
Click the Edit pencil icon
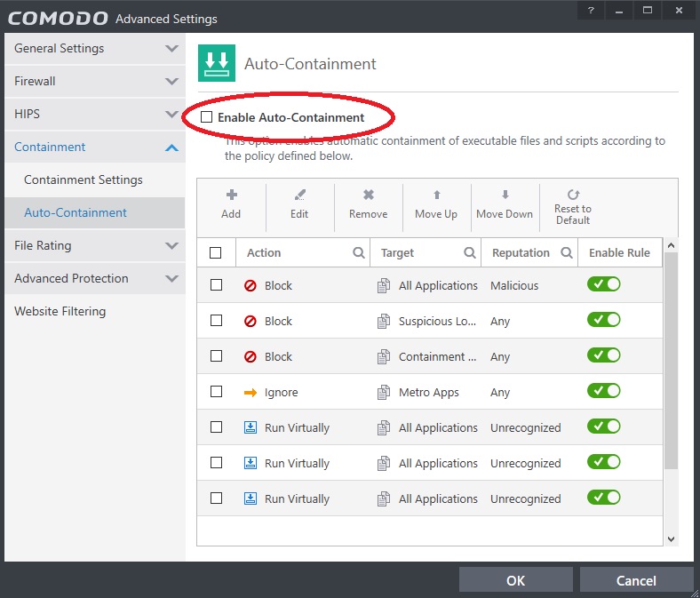click(299, 195)
